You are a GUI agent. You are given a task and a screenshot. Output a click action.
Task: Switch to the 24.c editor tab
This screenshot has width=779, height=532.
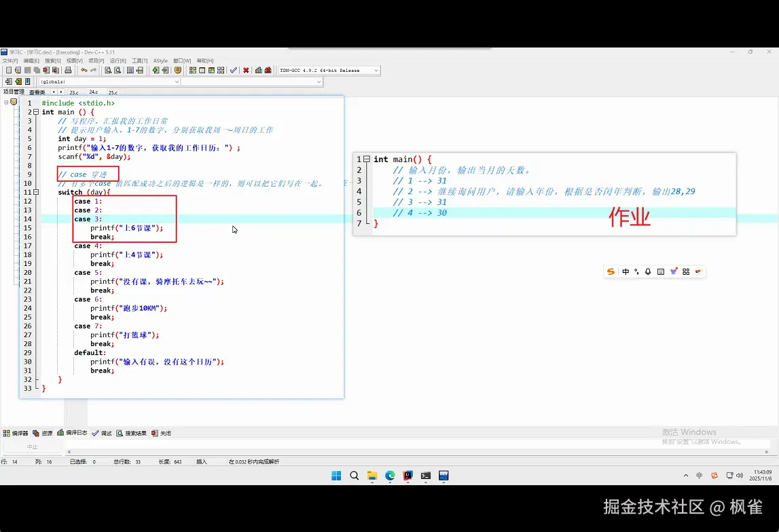pos(94,92)
